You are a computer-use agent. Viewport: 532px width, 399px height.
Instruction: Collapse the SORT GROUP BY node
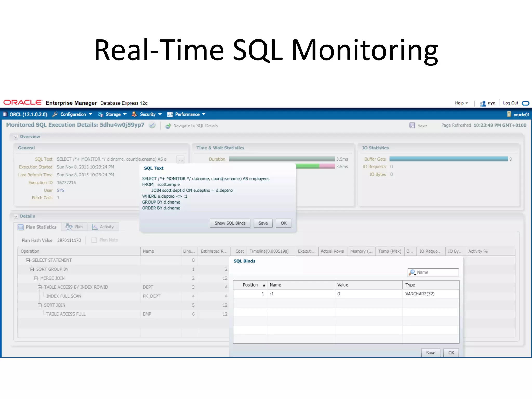[x=32, y=269]
